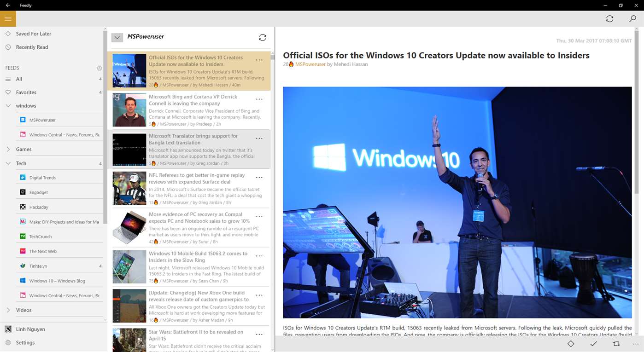The height and width of the screenshot is (352, 644).
Task: Open Settings from the sidebar
Action: coord(25,342)
